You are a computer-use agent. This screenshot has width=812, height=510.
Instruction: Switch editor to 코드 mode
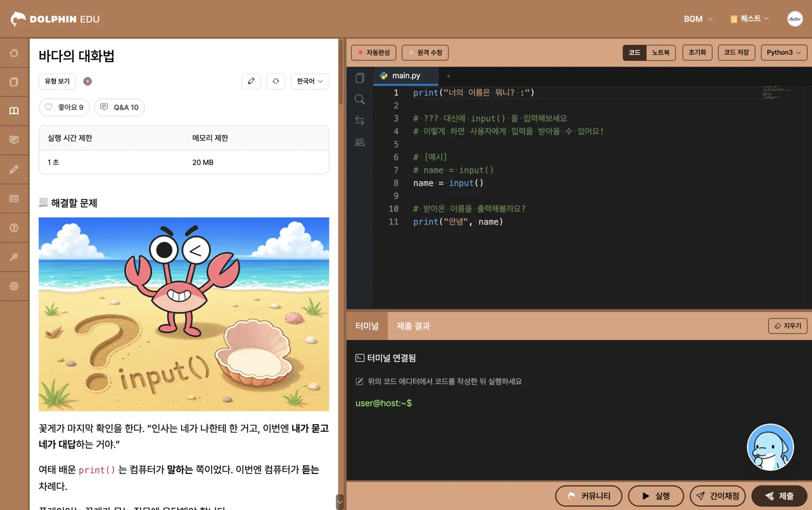(x=635, y=53)
